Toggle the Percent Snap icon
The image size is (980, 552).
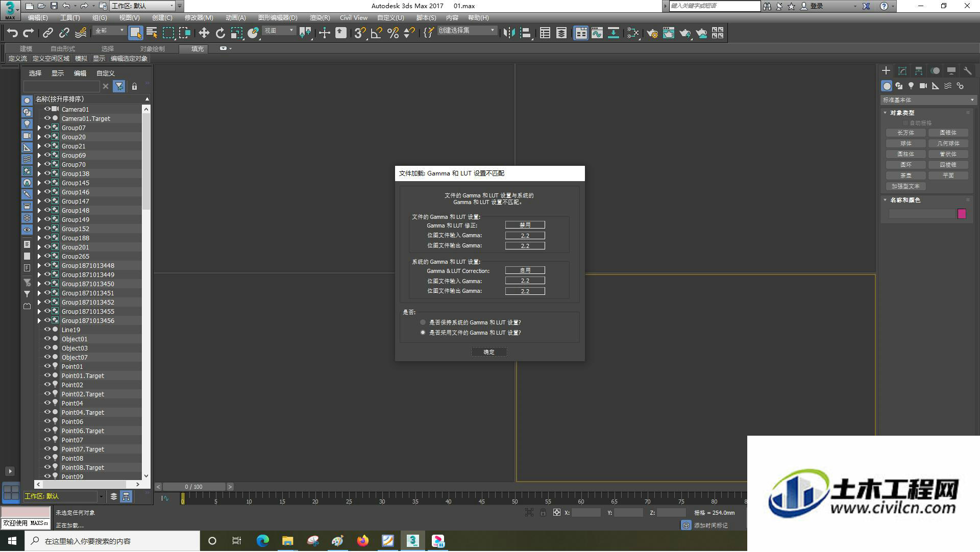pyautogui.click(x=393, y=33)
